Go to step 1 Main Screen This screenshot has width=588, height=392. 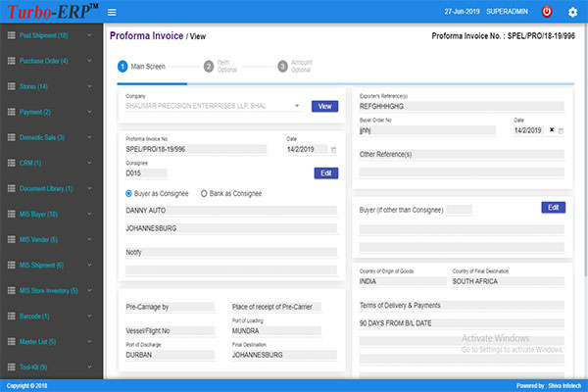(141, 67)
